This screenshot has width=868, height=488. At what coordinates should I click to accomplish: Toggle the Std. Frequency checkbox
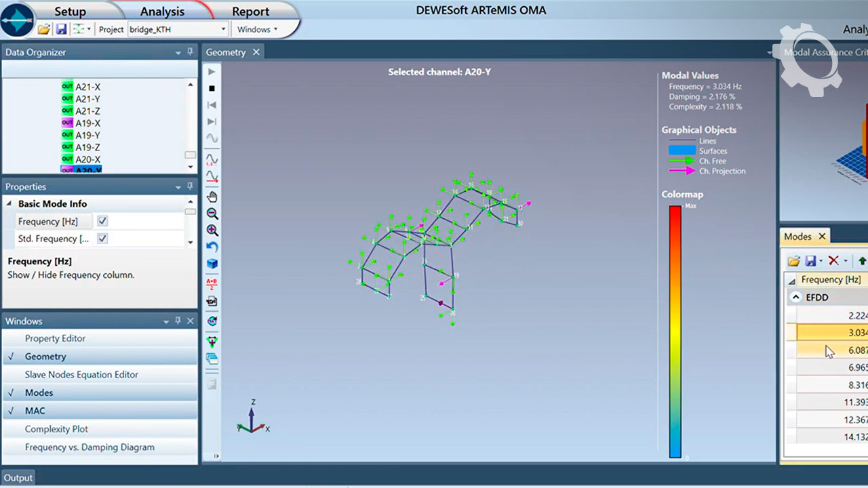[x=102, y=239]
